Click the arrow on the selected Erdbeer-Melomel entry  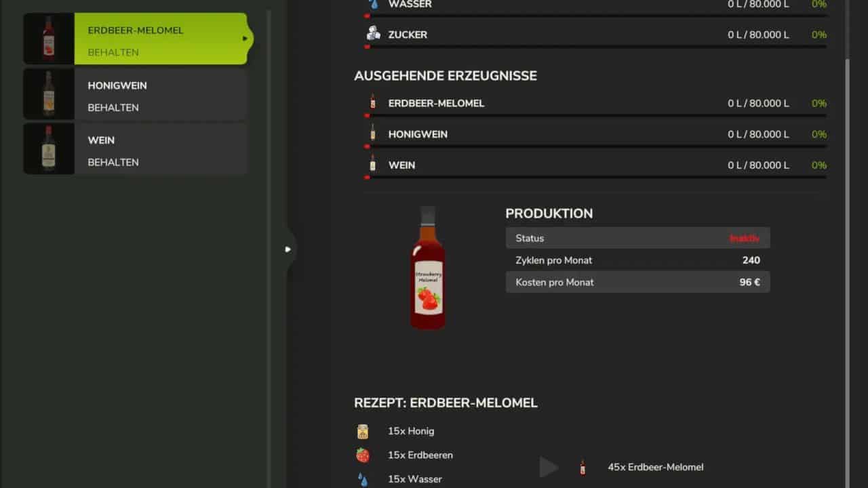[x=245, y=39]
